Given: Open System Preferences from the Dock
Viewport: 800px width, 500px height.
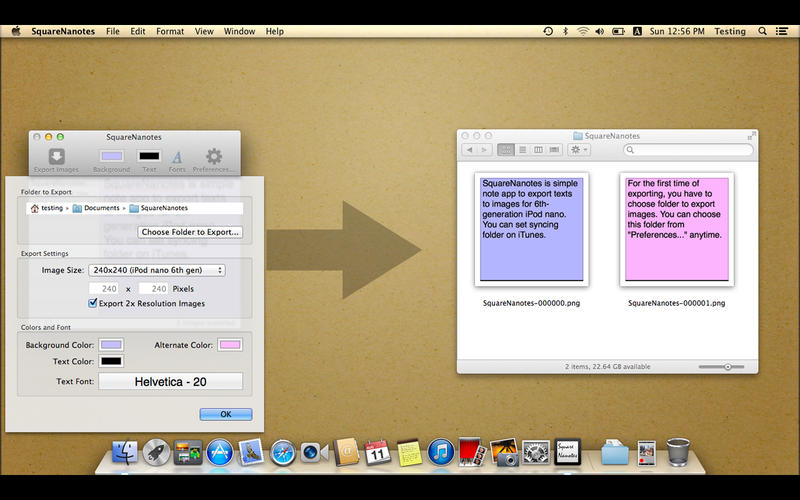Looking at the screenshot, I should pos(536,453).
